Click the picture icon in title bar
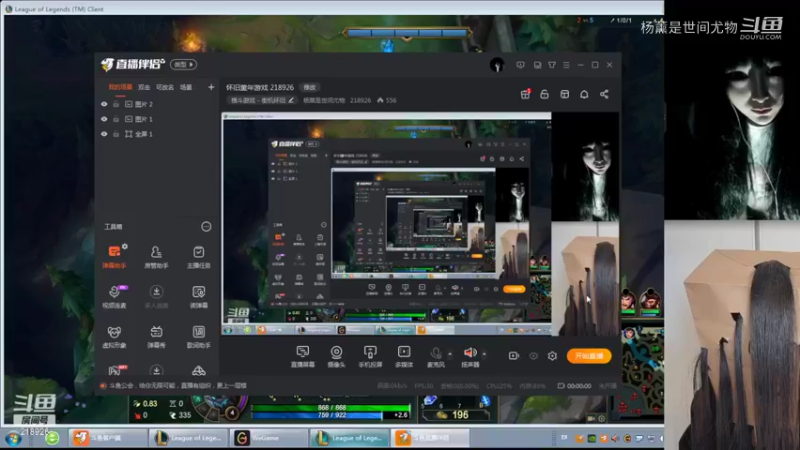This screenshot has height=450, width=800. pyautogui.click(x=537, y=65)
